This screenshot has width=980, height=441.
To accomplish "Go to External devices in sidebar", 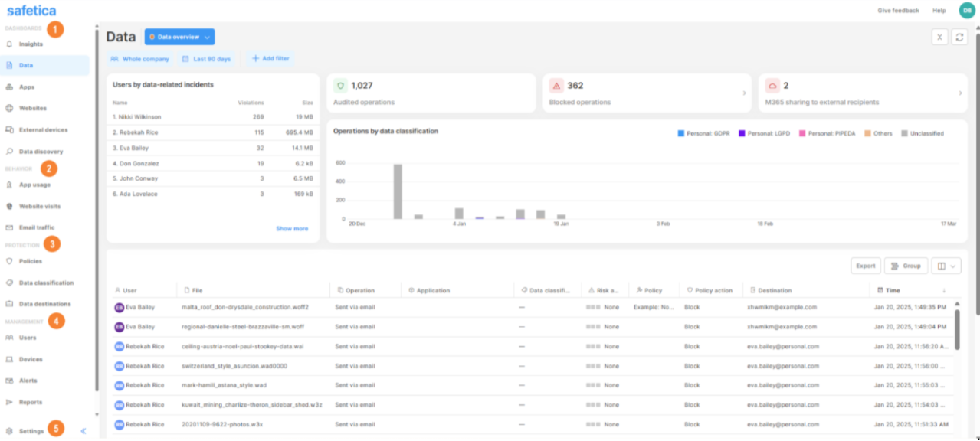I will [43, 130].
